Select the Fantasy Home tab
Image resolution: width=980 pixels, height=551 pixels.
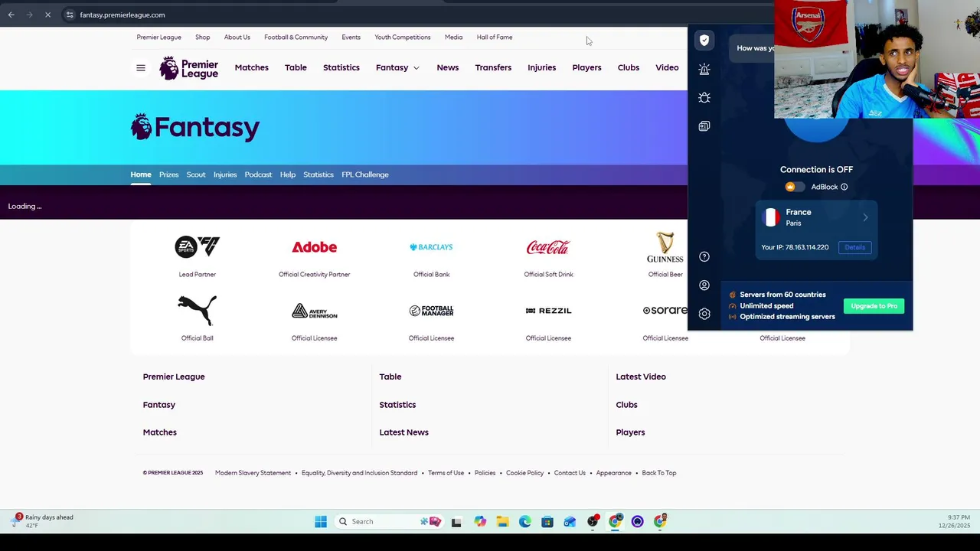(141, 174)
